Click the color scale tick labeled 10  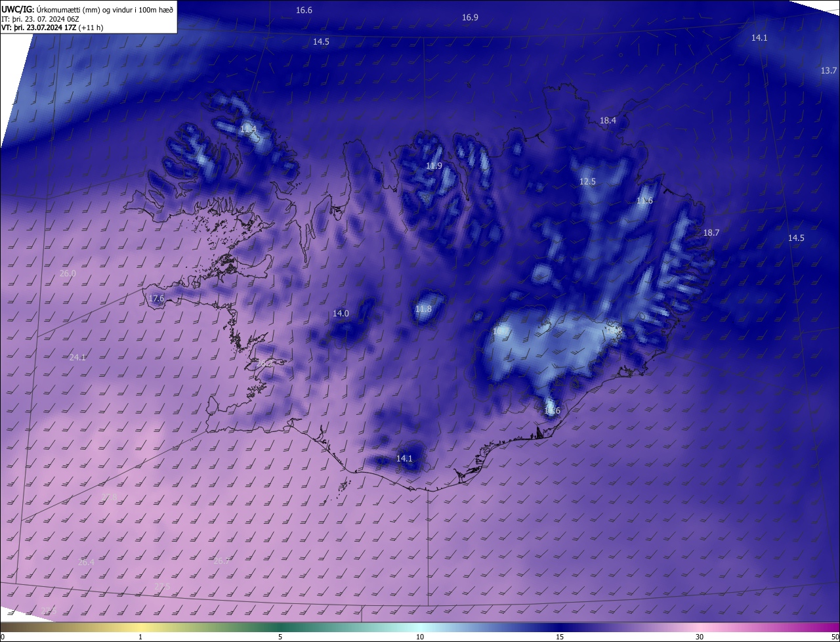(420, 637)
